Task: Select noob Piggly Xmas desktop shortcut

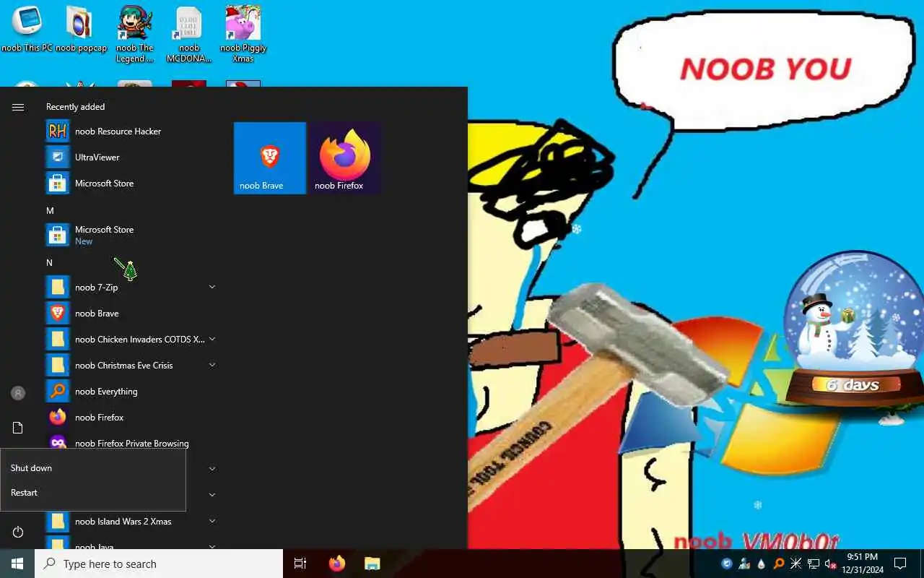Action: pos(243,34)
